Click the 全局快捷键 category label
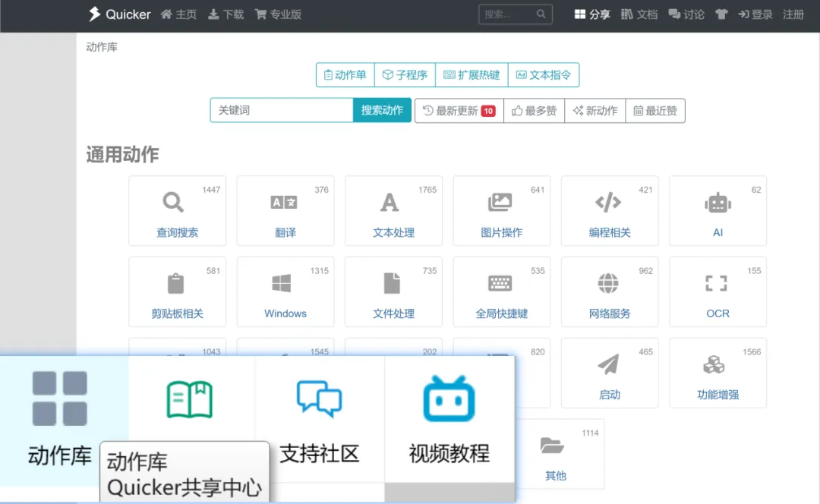Screen dimensions: 820x504 coord(502,313)
